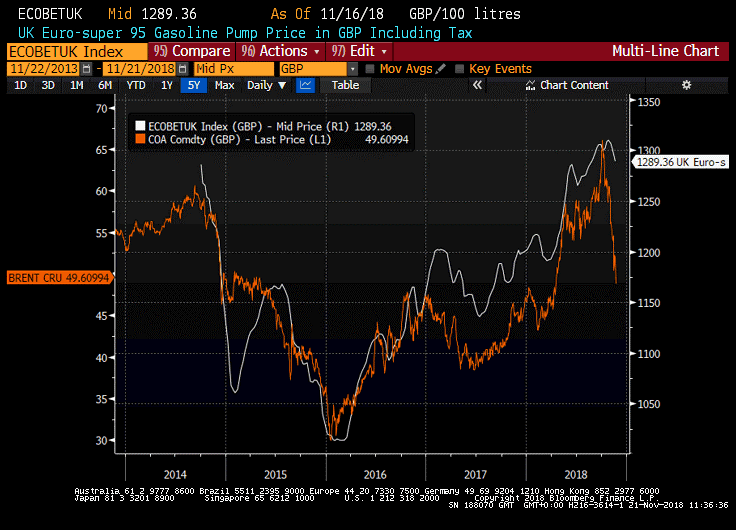
Task: Open the Edit dropdown menu
Action: pyautogui.click(x=359, y=51)
